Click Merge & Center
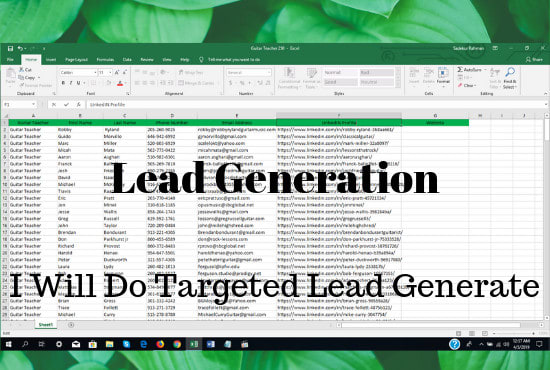The height and width of the screenshot is (370, 550). [196, 83]
